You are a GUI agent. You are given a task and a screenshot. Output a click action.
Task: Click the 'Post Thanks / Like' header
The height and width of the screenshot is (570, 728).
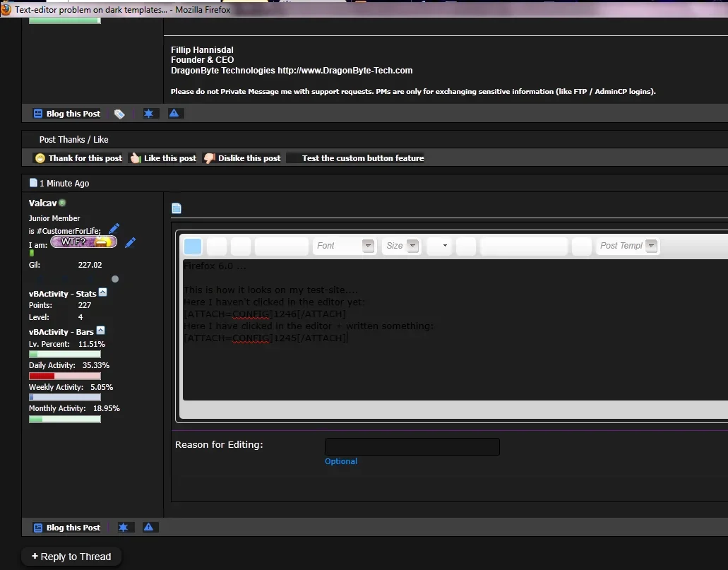(73, 139)
